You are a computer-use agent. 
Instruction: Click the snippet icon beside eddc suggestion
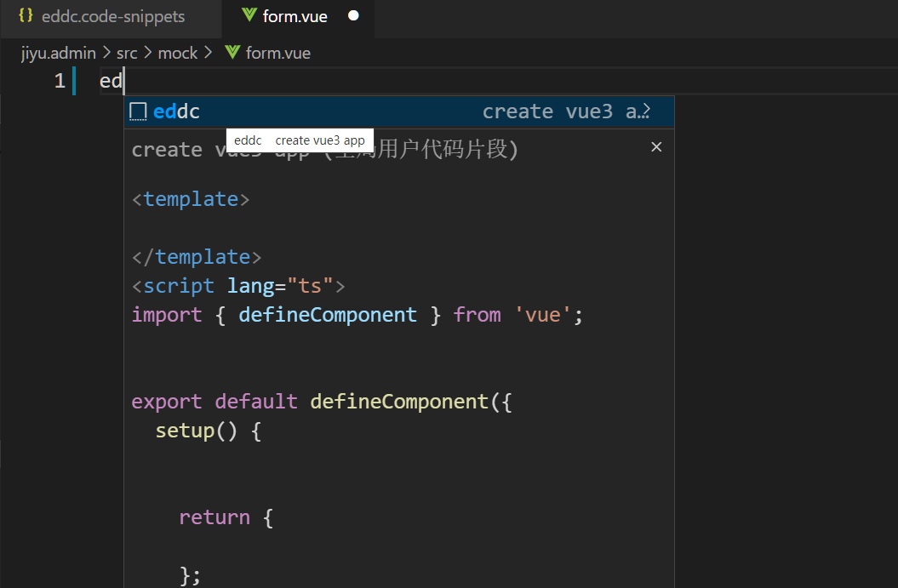[x=138, y=111]
